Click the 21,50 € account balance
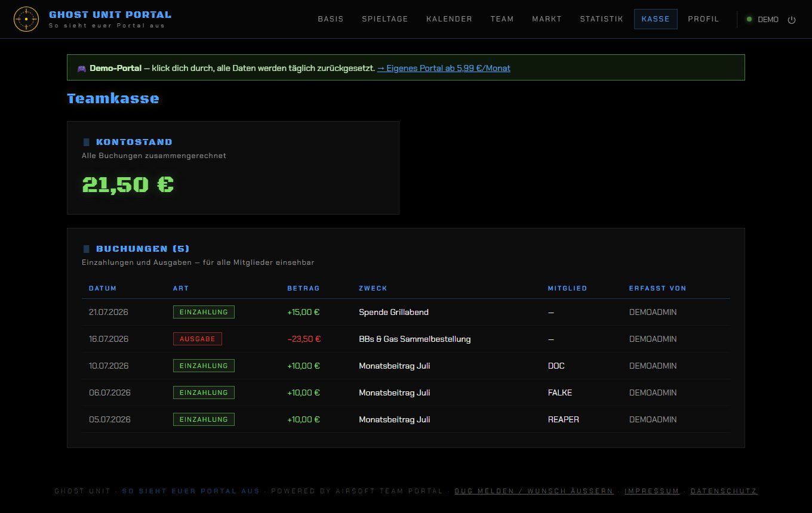 coord(128,184)
